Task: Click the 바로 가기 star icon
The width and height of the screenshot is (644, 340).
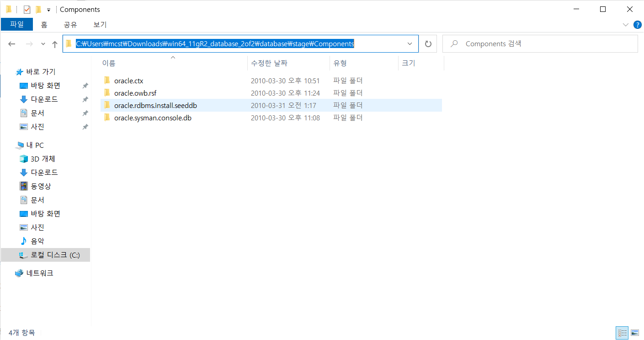Action: pyautogui.click(x=19, y=72)
